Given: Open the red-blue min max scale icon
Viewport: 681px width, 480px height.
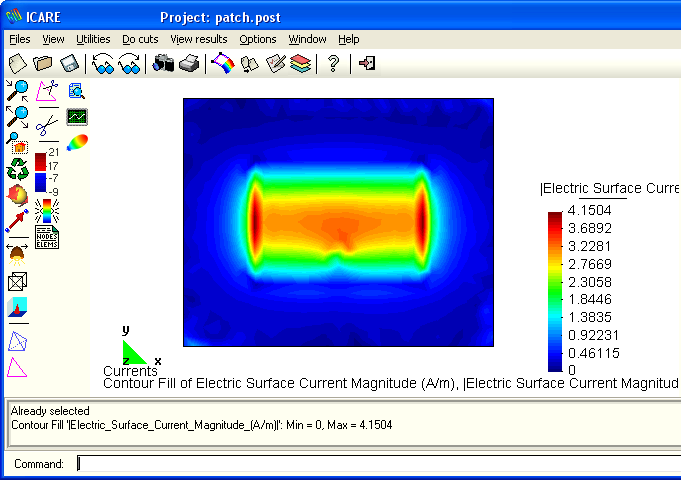Looking at the screenshot, I should 47,172.
